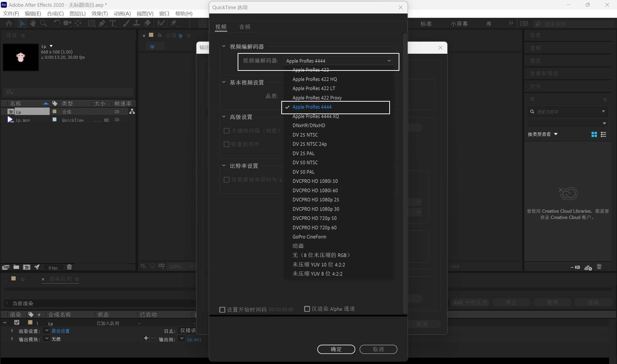
Task: Click the new folder icon in project panel
Action: point(16,267)
